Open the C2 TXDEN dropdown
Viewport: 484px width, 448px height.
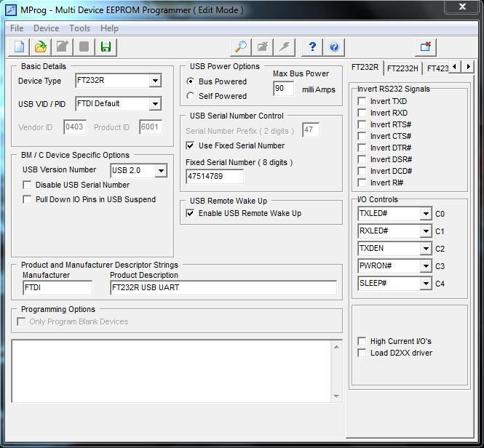(426, 249)
